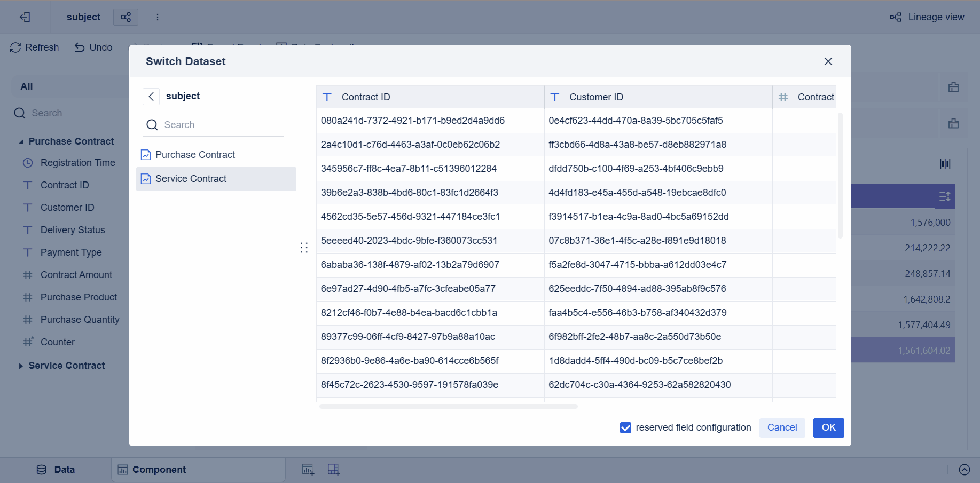Open Lineage view
The image size is (980, 483).
(x=928, y=17)
